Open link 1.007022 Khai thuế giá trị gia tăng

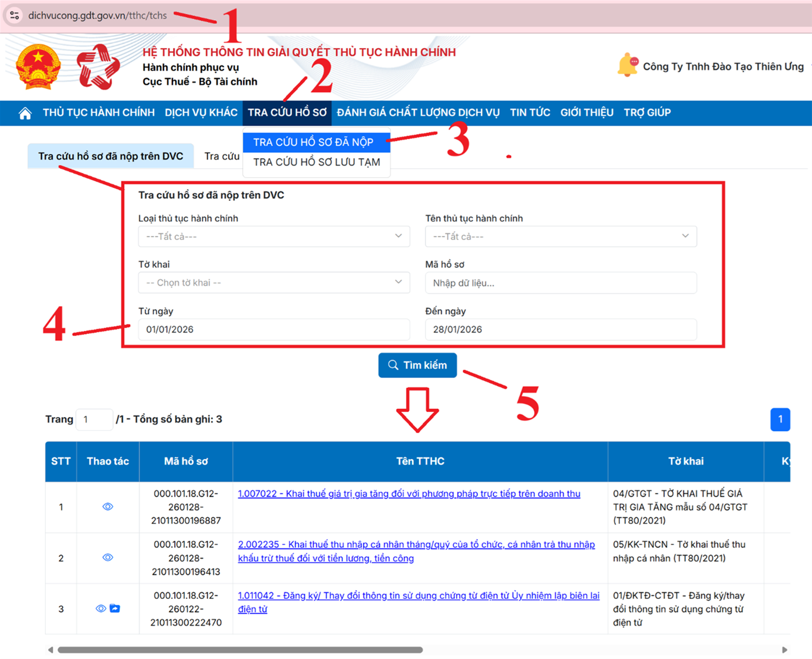click(409, 494)
